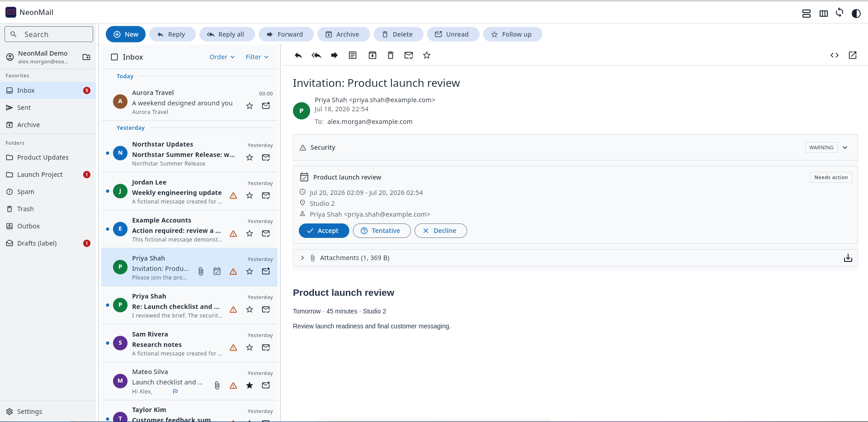The width and height of the screenshot is (868, 422).
Task: Check the Inbox select-all checkbox
Action: [114, 57]
